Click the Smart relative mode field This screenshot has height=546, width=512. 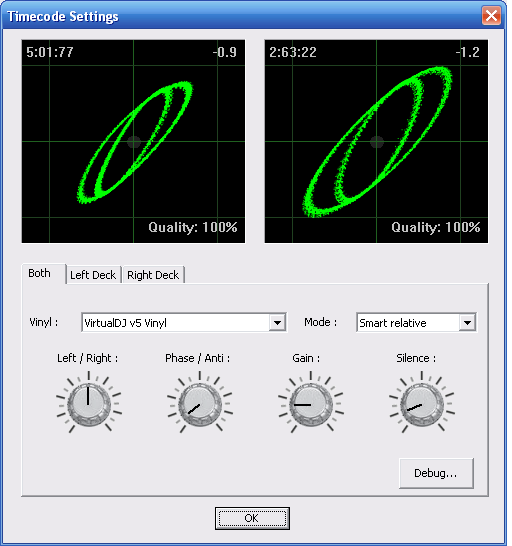pos(417,322)
